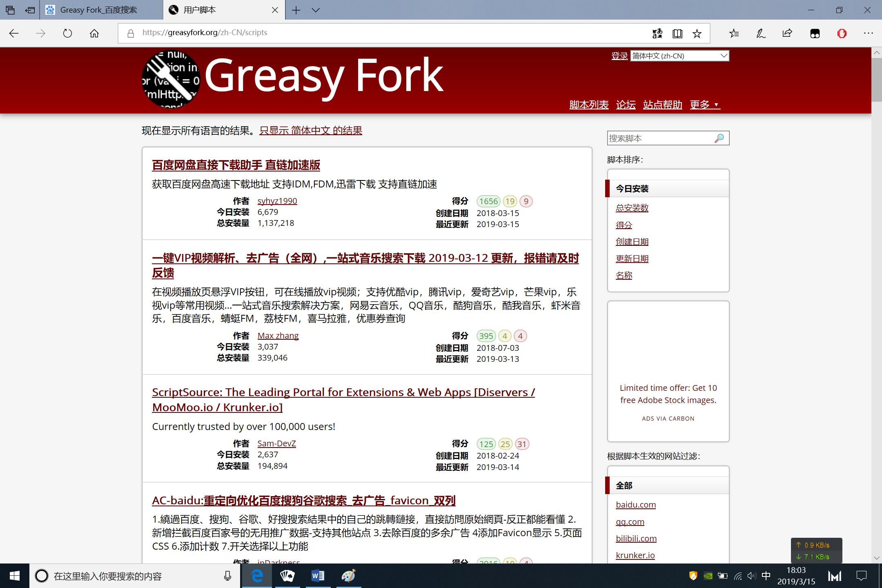Open 百度网盘直接下载助手 script link
882x588 pixels.
point(236,165)
